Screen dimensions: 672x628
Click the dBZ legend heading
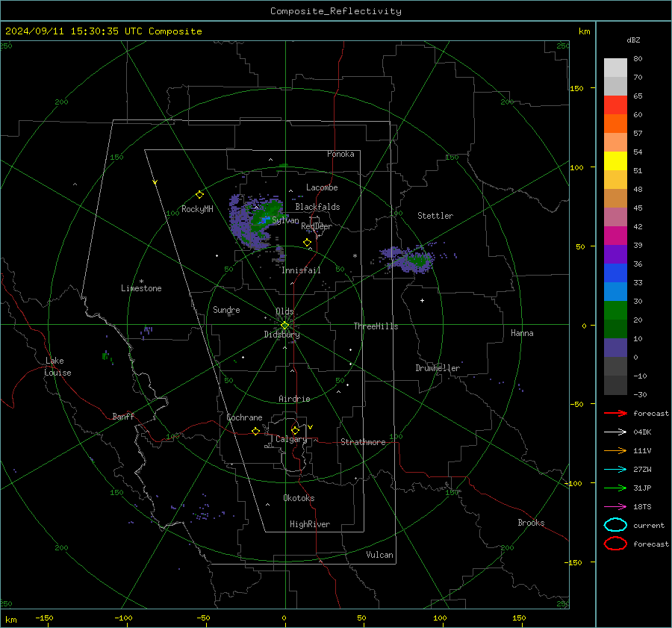click(633, 40)
